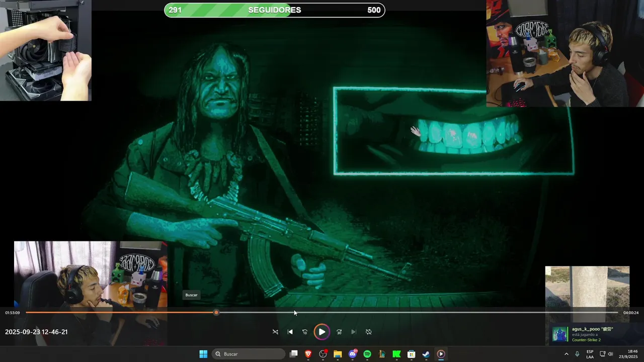Open OBS Studio from taskbar

pos(323,354)
